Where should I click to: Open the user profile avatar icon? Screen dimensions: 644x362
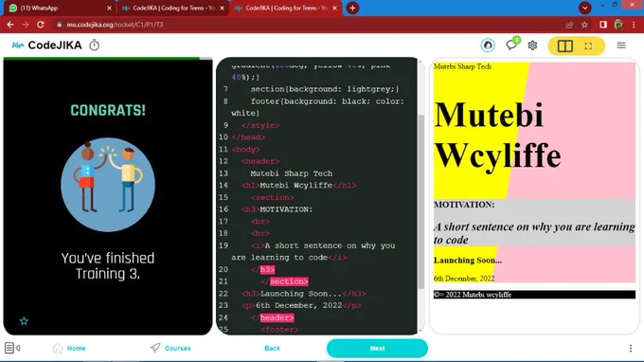click(488, 45)
